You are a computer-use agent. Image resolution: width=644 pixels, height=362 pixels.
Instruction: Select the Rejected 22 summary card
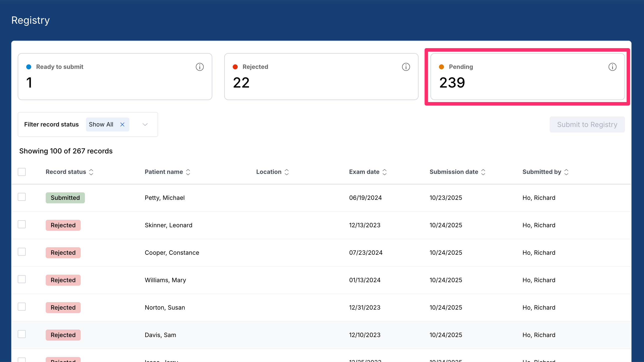321,77
